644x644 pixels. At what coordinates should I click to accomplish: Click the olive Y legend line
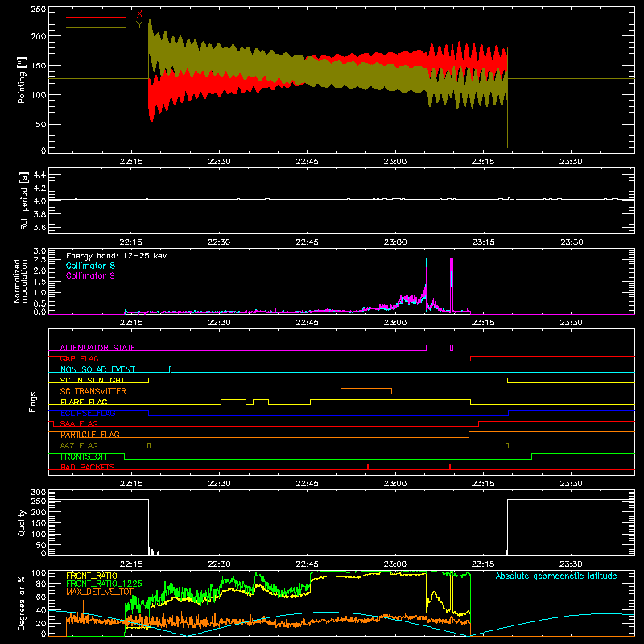pyautogui.click(x=96, y=28)
